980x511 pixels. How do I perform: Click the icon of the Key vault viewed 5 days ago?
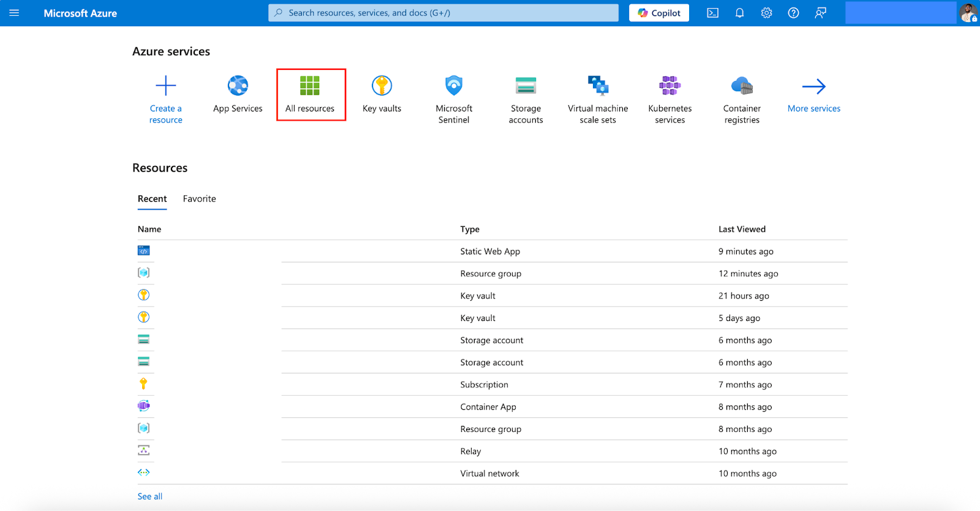(144, 317)
